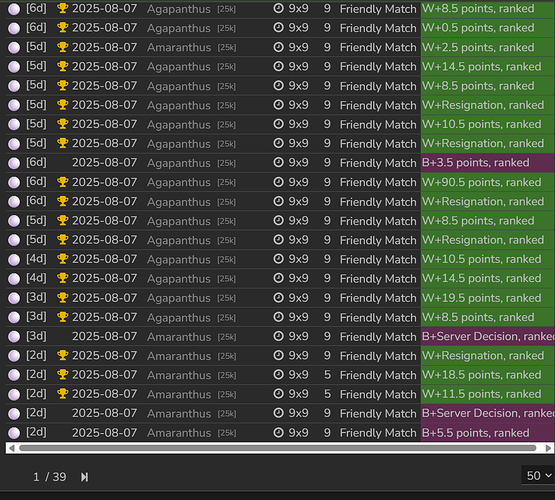Click the clock icon in the B+3.5 points row
The width and height of the screenshot is (555, 500).
(279, 162)
